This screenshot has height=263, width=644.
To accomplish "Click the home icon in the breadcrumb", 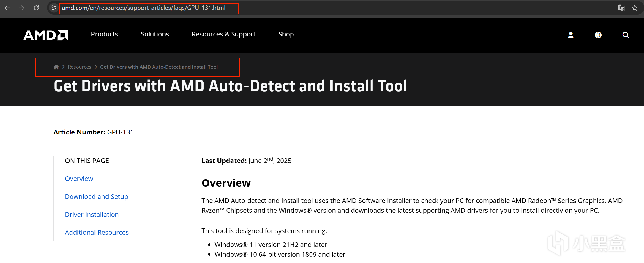I will 56,67.
